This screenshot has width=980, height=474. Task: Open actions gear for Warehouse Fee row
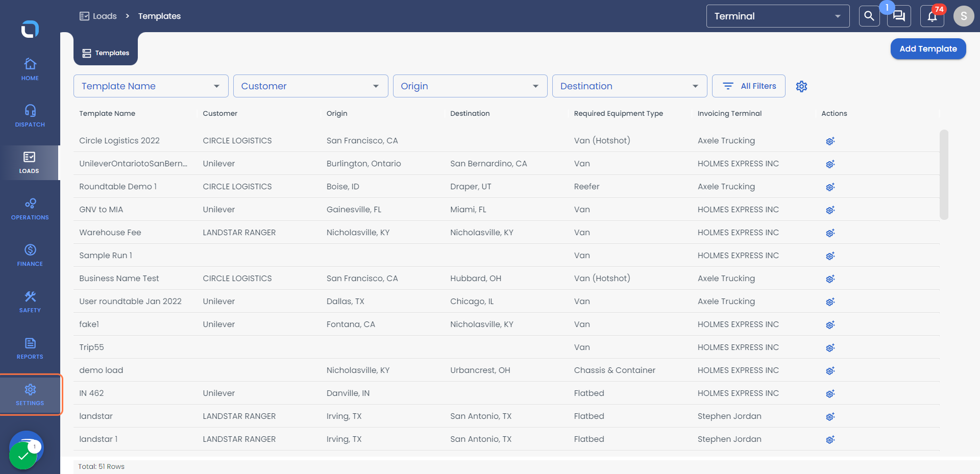pos(830,233)
